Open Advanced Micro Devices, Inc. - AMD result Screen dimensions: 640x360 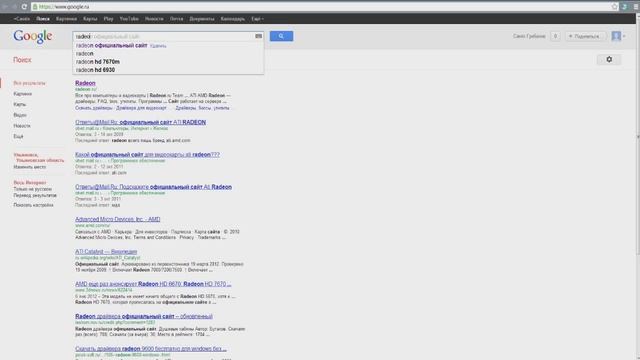tap(118, 219)
